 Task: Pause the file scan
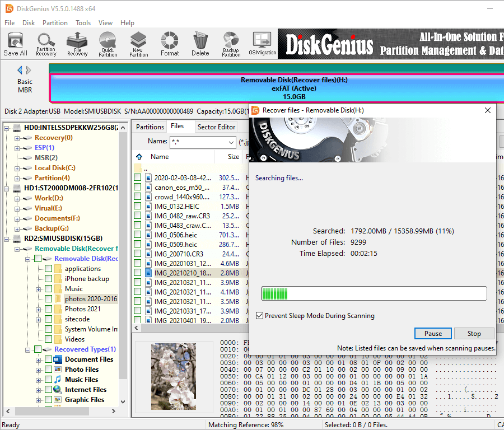[x=433, y=333]
